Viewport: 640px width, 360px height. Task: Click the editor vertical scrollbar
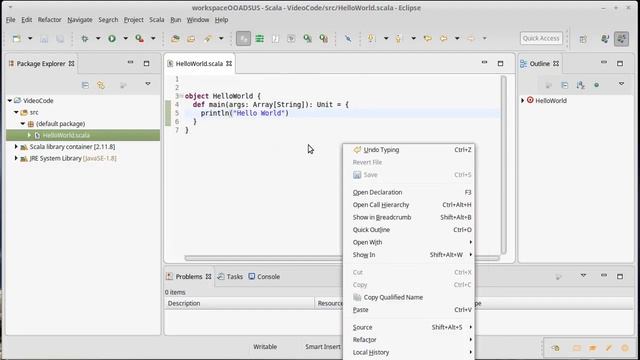(504, 165)
